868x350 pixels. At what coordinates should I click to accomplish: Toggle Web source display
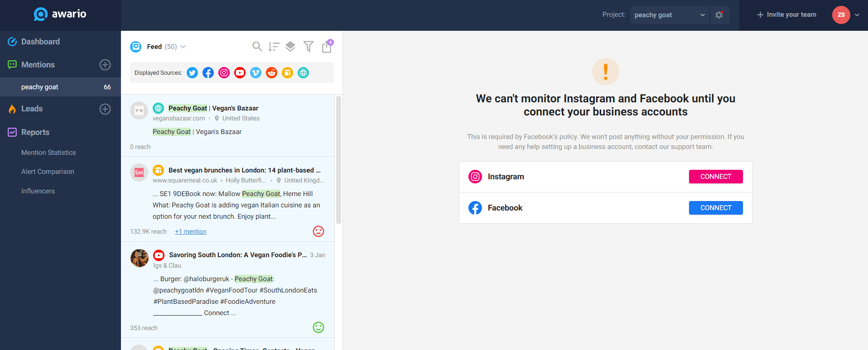coord(303,73)
